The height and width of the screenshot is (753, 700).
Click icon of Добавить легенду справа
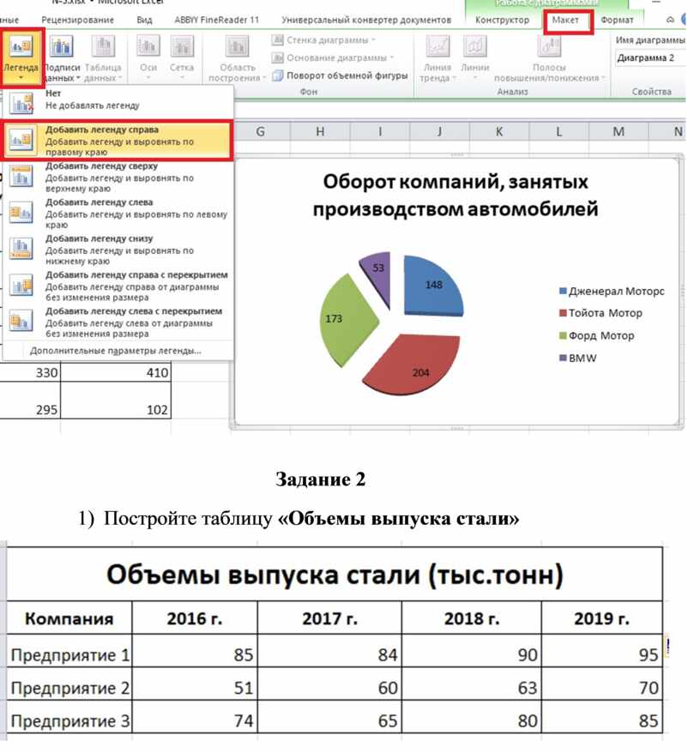21,139
